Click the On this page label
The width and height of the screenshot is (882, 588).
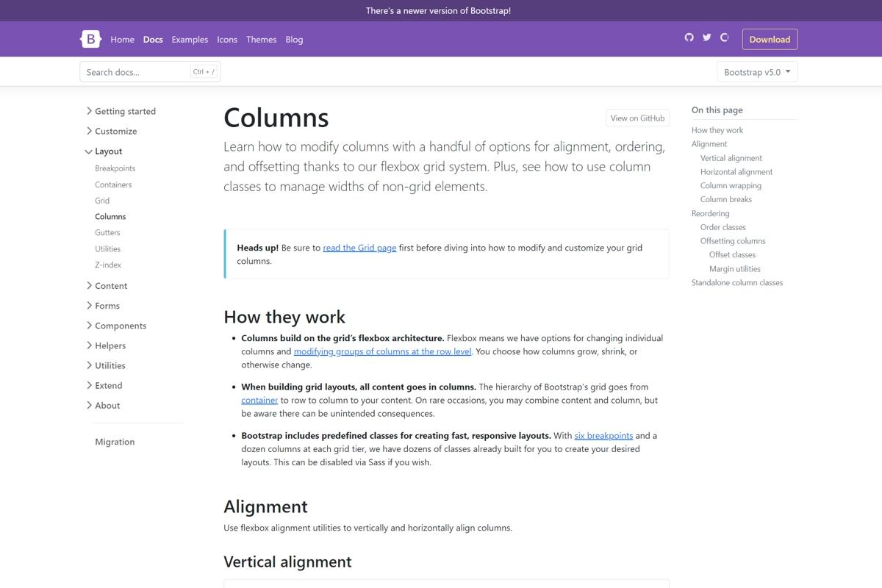[x=717, y=110]
